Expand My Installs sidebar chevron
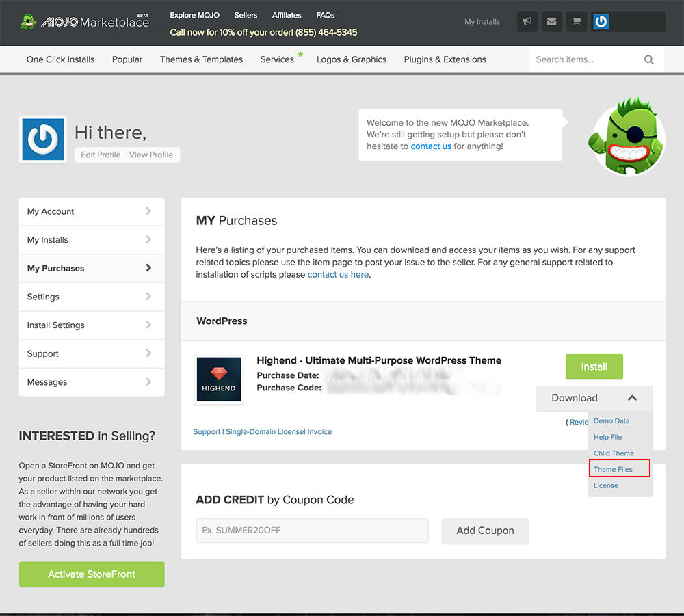684x616 pixels. (x=148, y=239)
